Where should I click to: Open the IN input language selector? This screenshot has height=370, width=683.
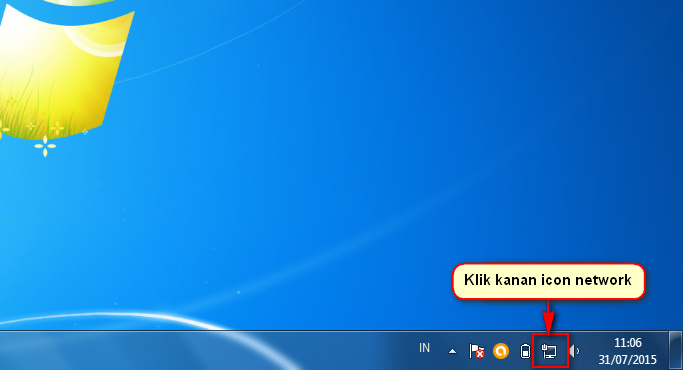(x=424, y=348)
